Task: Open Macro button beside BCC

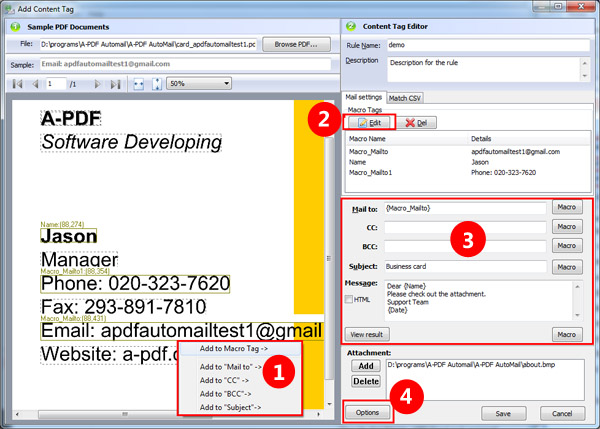Action: tap(567, 246)
